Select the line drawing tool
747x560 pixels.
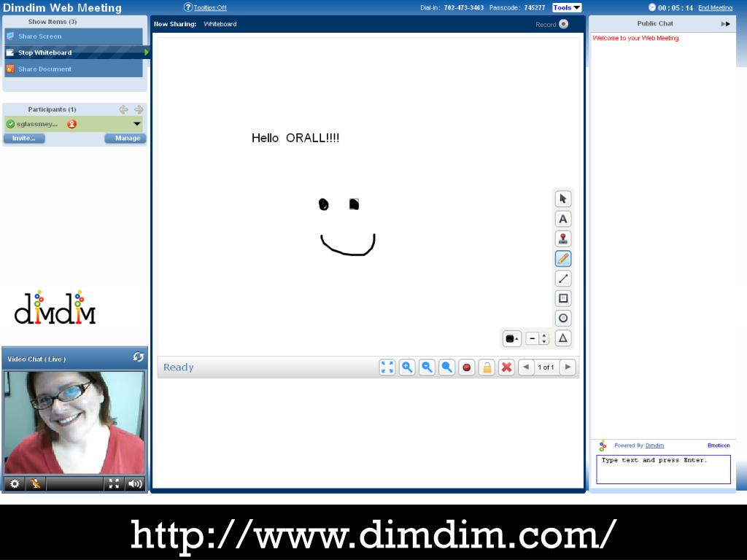click(x=562, y=279)
